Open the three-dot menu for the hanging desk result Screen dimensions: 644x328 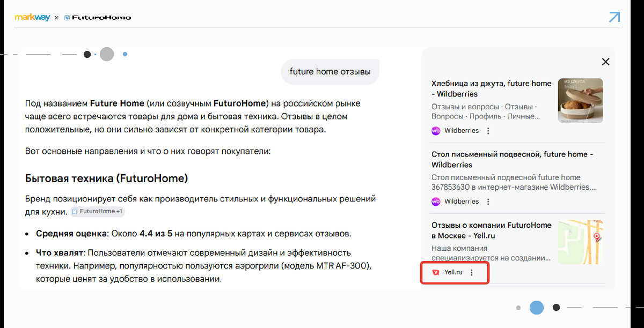point(488,202)
